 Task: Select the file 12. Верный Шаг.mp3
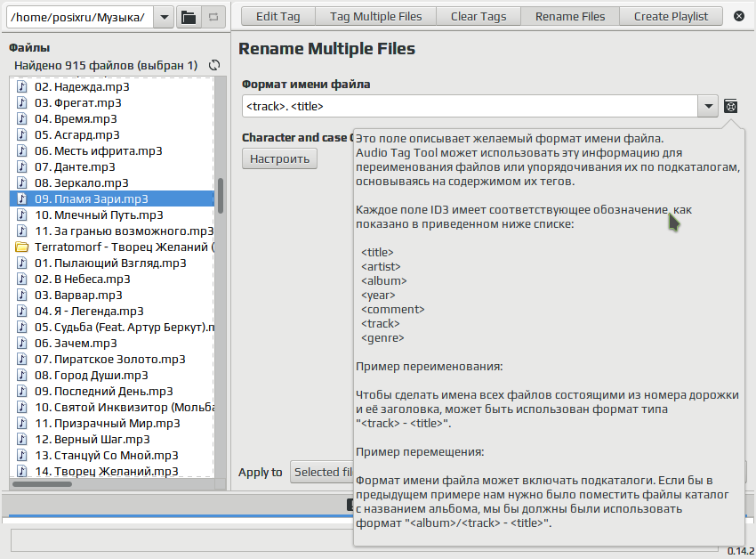coord(112,440)
